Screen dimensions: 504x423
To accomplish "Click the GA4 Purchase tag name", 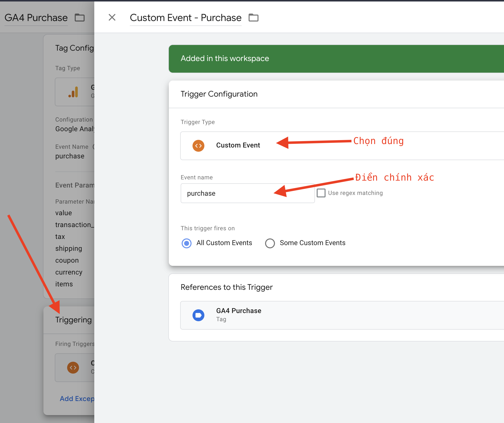I will [36, 18].
